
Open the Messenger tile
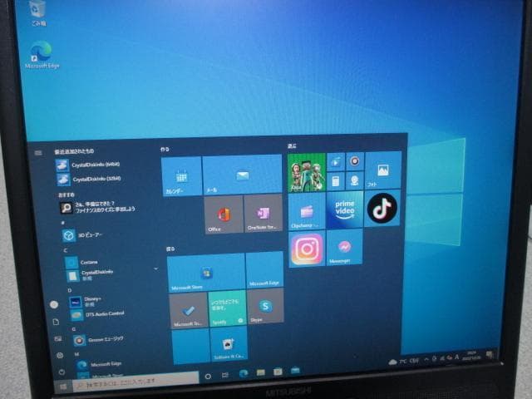[x=344, y=248]
